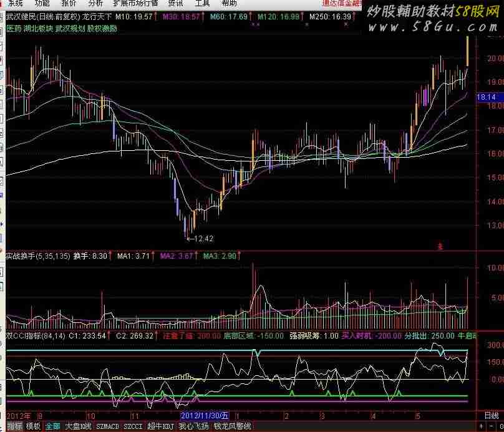Image resolution: width=504 pixels, height=432 pixels.
Task: Click the 换手: 8.30 value
Action: [90, 256]
